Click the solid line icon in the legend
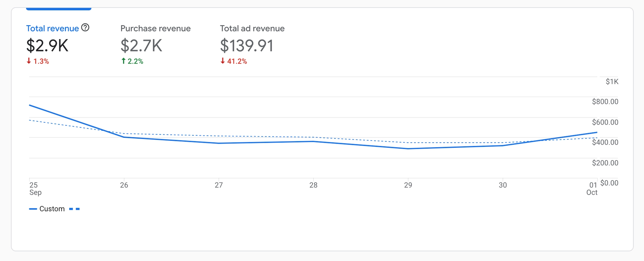The width and height of the screenshot is (644, 261). tap(33, 209)
